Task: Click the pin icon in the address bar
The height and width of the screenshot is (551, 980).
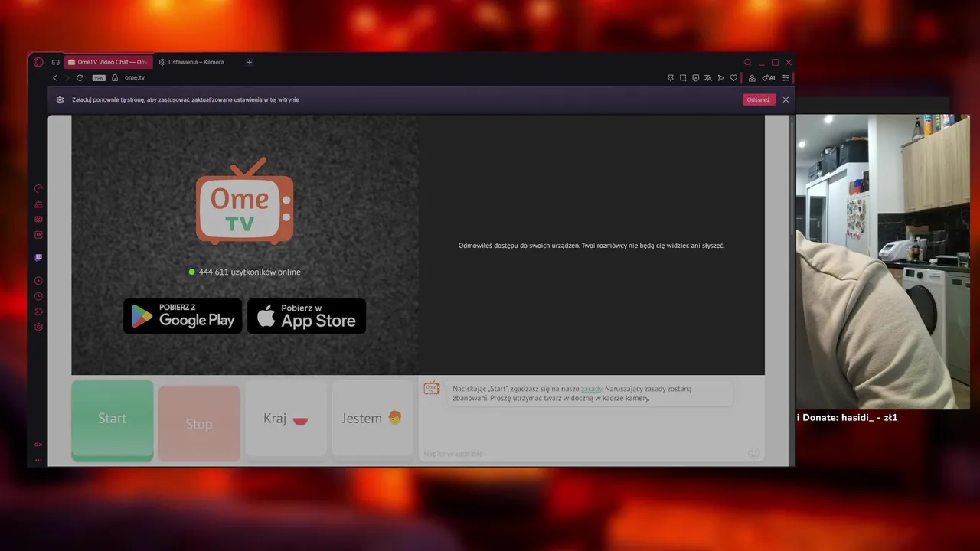Action: pos(671,77)
